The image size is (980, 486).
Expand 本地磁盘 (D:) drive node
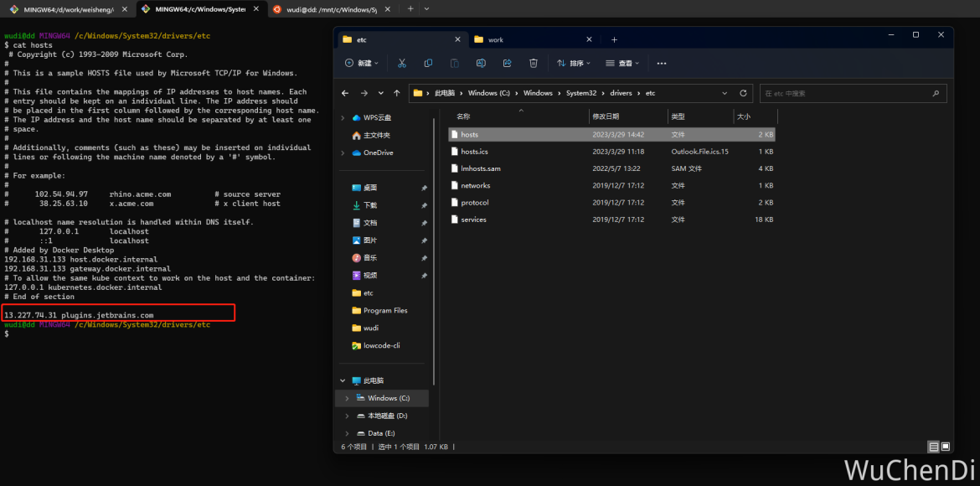[348, 416]
